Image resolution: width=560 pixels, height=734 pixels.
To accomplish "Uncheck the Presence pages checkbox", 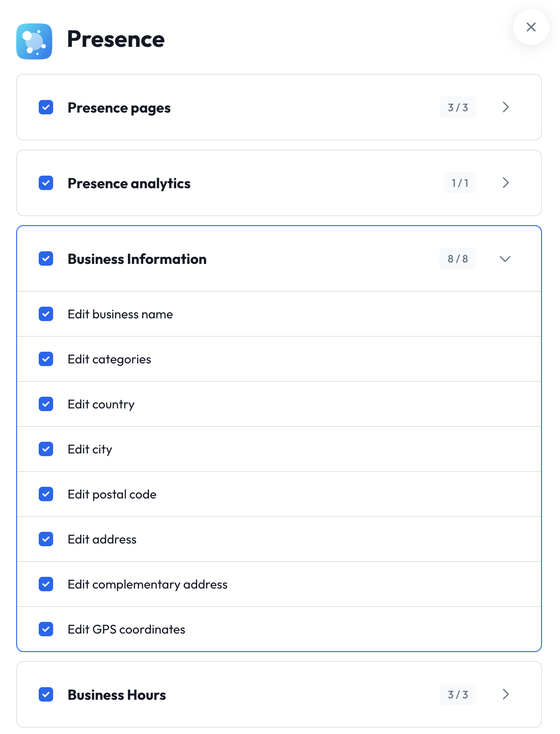I will [46, 107].
